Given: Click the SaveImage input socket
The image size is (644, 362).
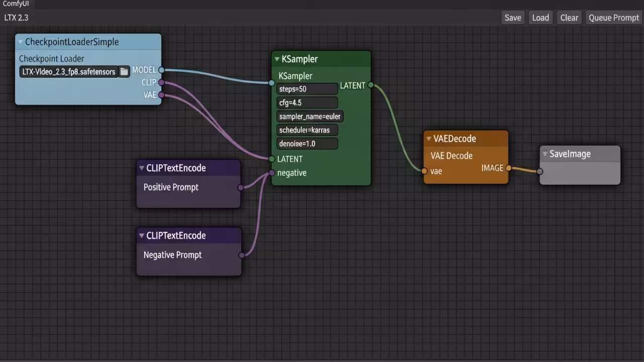Looking at the screenshot, I should (x=539, y=171).
